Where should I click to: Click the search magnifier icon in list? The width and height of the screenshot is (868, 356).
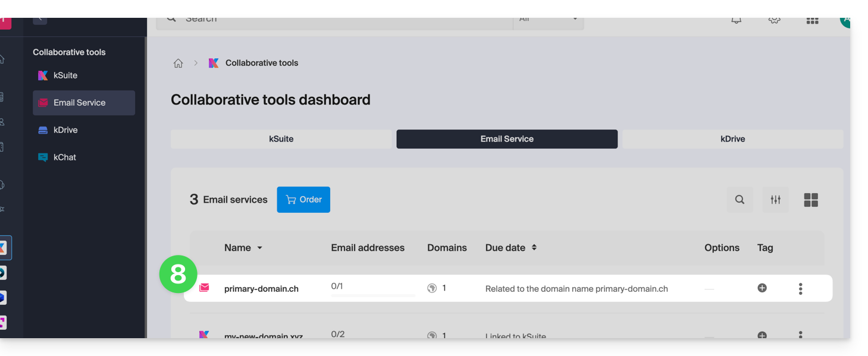739,200
